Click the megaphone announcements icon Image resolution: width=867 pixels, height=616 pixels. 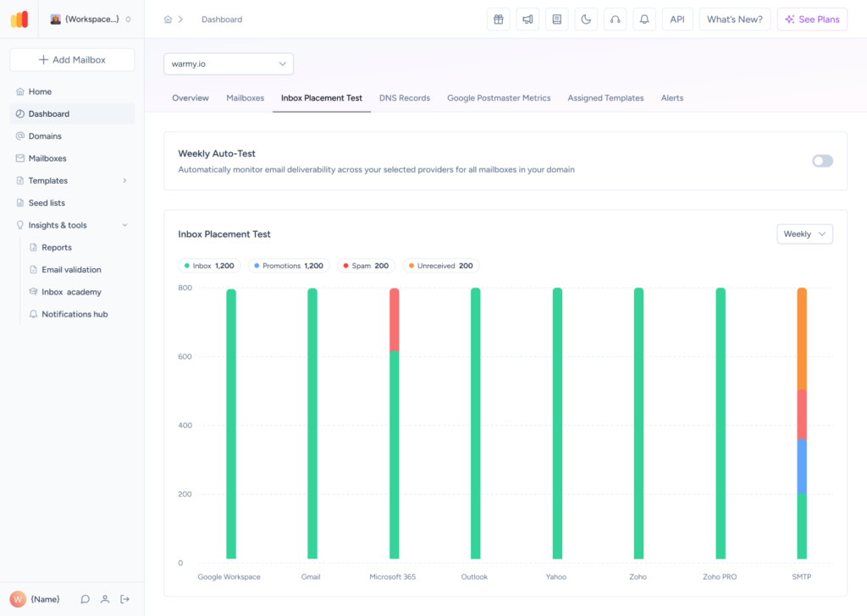click(527, 19)
